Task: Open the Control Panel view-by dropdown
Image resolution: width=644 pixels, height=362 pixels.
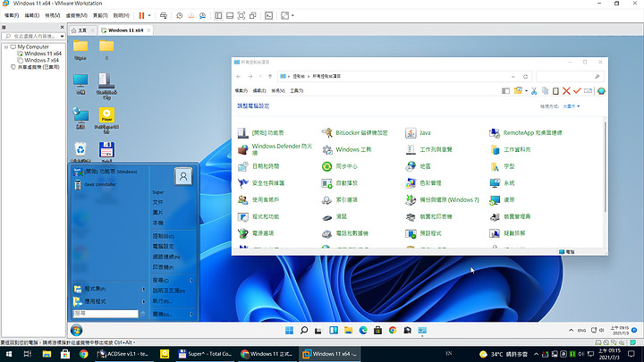Action: point(572,106)
